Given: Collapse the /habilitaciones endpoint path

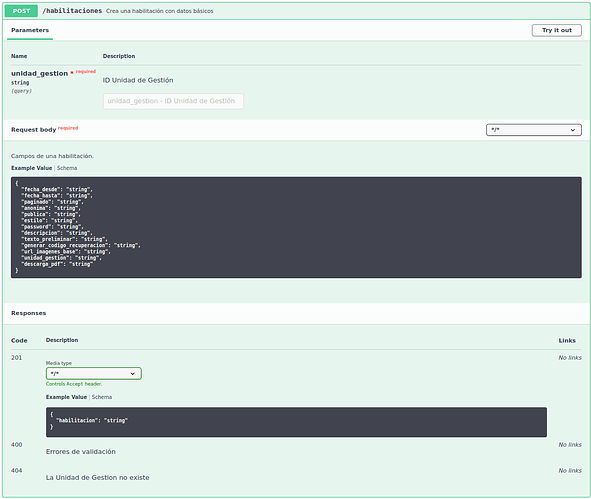Looking at the screenshot, I should [x=72, y=11].
